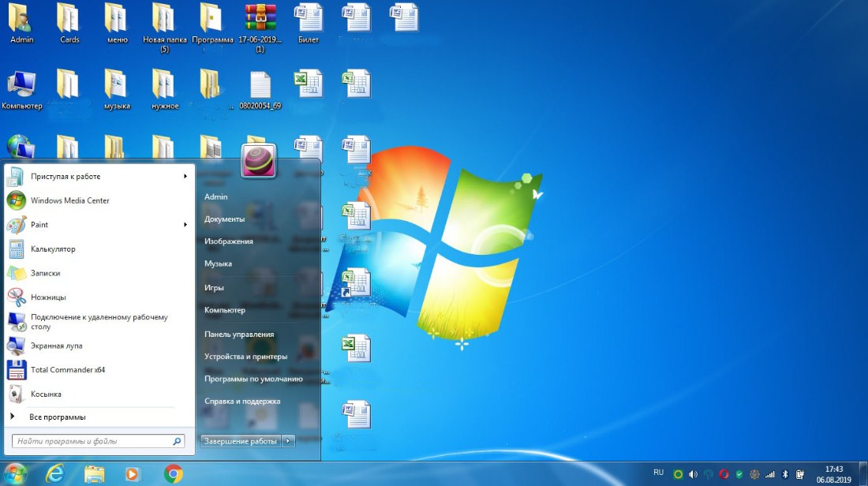
Task: Open shutdown options arrow next to "Завершение работы"
Action: (x=289, y=441)
